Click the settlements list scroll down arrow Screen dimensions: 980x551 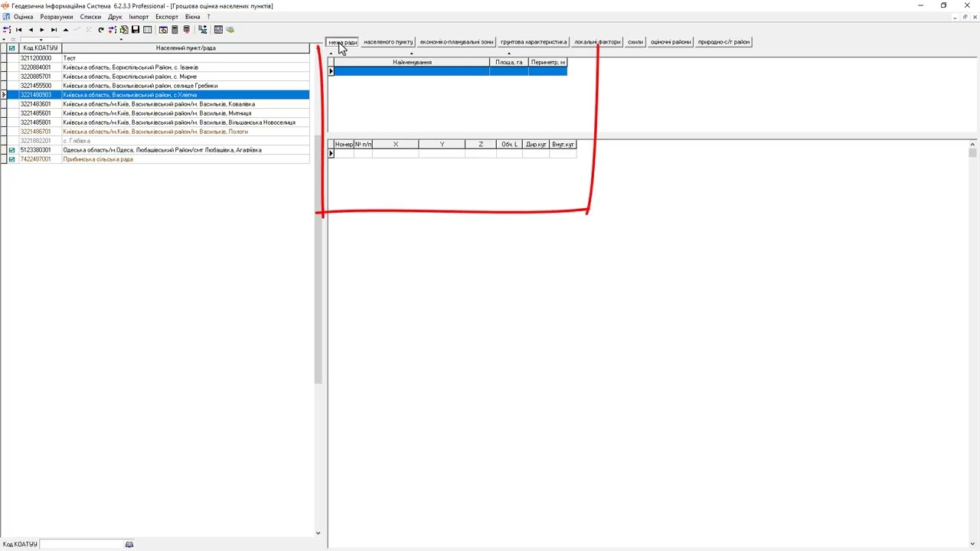coord(318,533)
